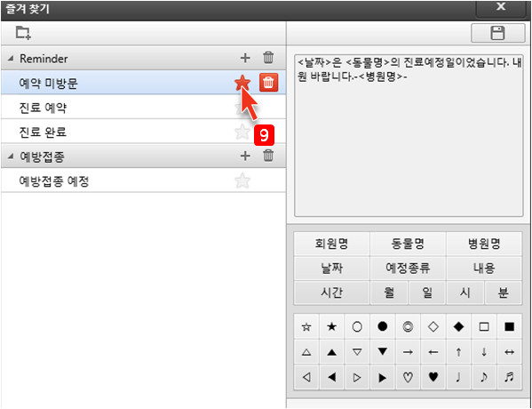Insert the 내용 placeholder
The height and width of the screenshot is (409, 532).
pyautogui.click(x=484, y=269)
